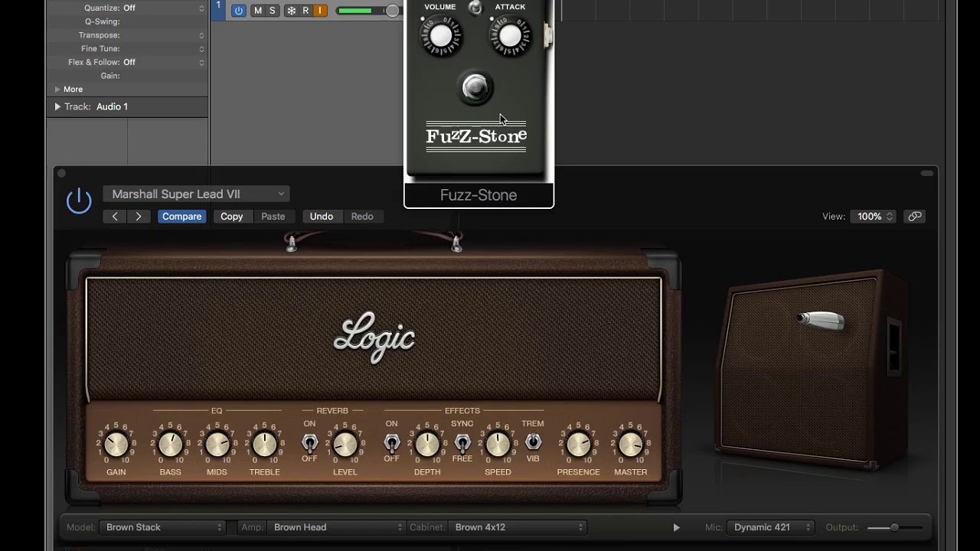Image resolution: width=980 pixels, height=551 pixels.
Task: Open the Model dropdown showing Brown Stack
Action: pyautogui.click(x=163, y=527)
